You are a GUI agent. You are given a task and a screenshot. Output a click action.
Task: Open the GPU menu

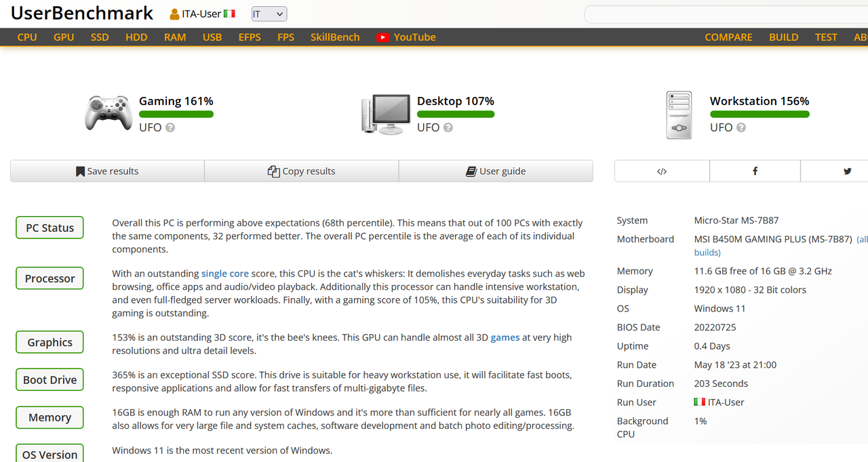[64, 37]
